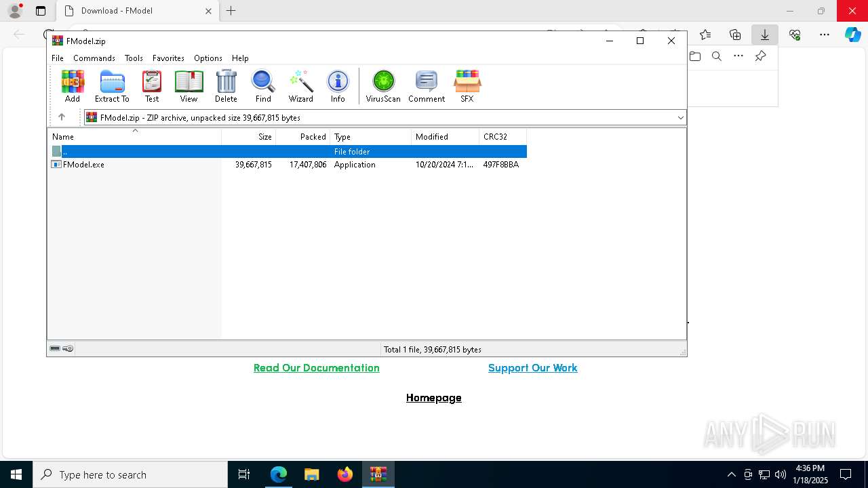The height and width of the screenshot is (488, 868).
Task: Select the parent folder '..' row
Action: pos(288,152)
